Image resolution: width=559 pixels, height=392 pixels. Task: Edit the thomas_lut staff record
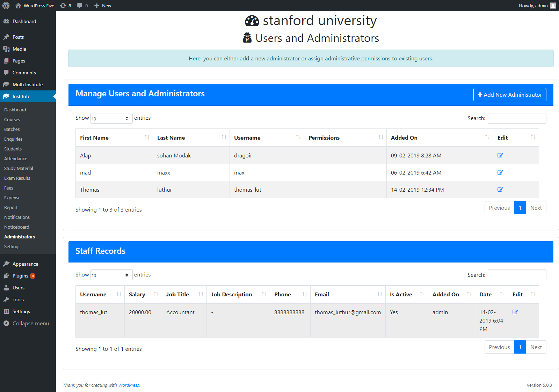515,312
